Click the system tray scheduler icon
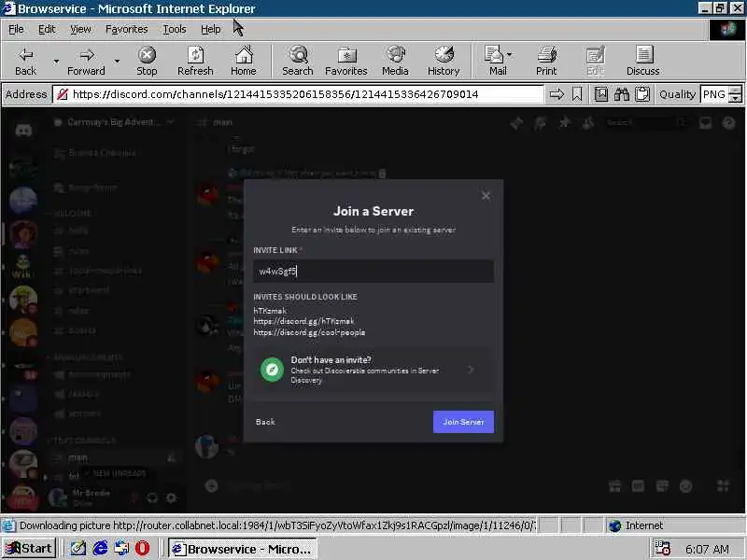The height and width of the screenshot is (560, 747). click(x=662, y=549)
